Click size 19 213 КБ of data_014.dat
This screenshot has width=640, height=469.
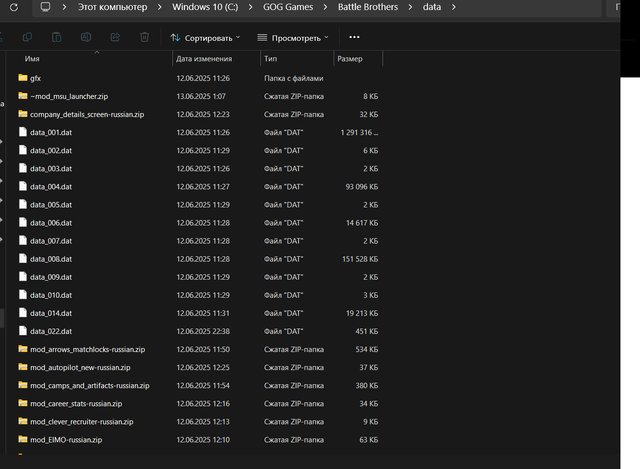coord(362,313)
